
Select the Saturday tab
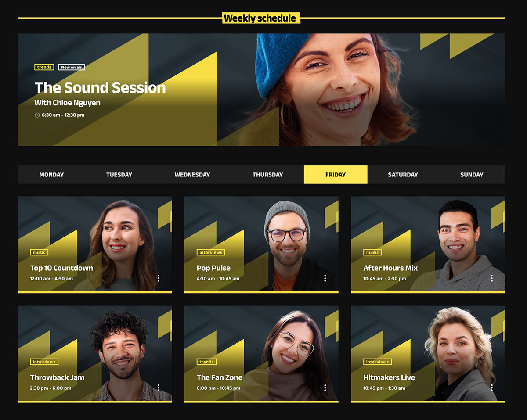(x=403, y=175)
